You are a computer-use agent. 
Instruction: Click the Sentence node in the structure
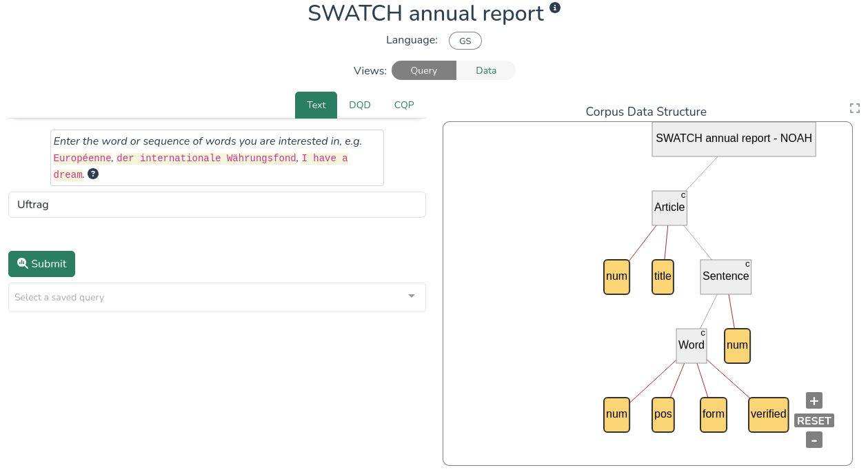(725, 276)
